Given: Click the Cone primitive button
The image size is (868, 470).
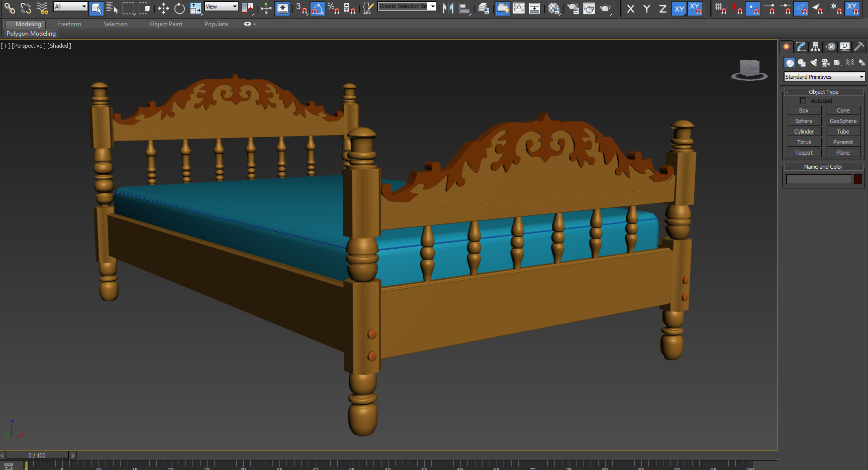Looking at the screenshot, I should pos(843,110).
